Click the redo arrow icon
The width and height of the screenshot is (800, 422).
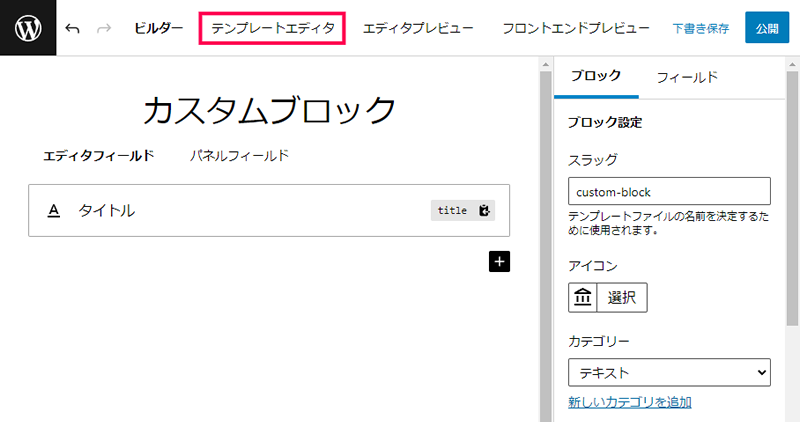coord(104,29)
